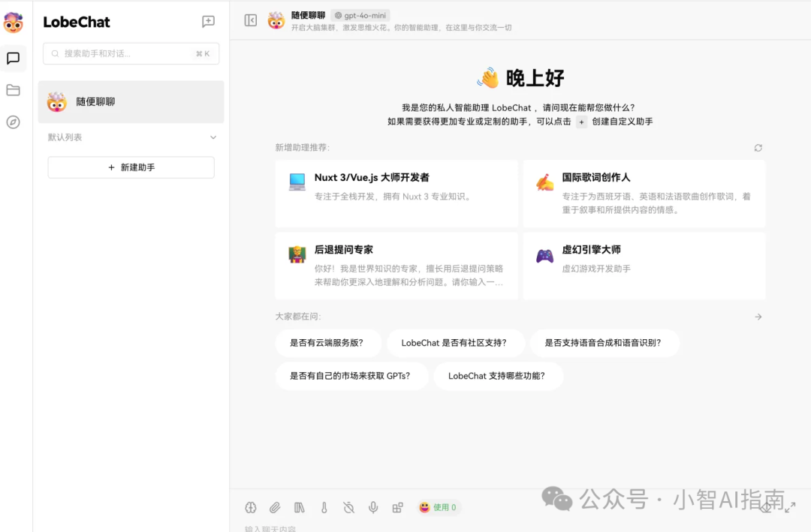Open the Nuxt 3/Vue.js 大师开发者 assistant card
This screenshot has width=811, height=532.
(x=396, y=194)
